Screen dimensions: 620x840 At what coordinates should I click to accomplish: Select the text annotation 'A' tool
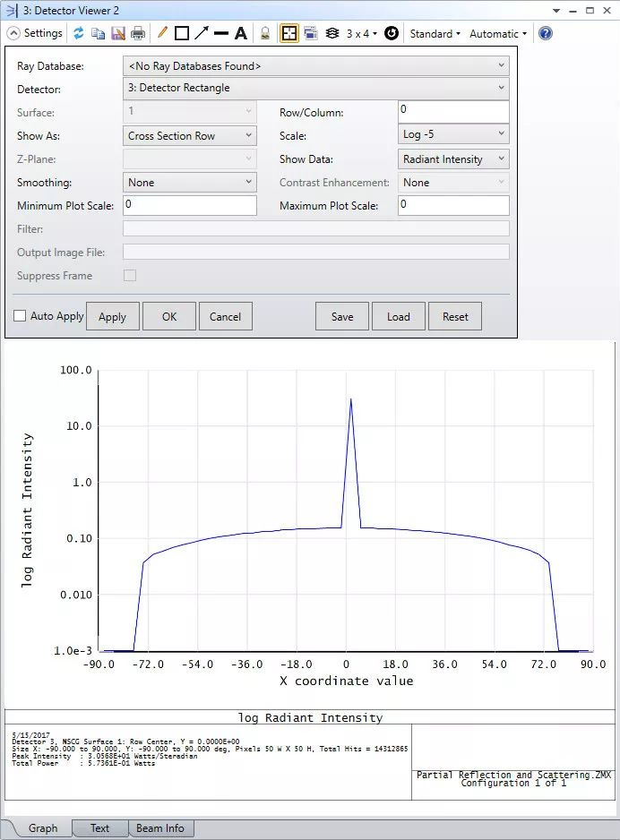pos(241,33)
